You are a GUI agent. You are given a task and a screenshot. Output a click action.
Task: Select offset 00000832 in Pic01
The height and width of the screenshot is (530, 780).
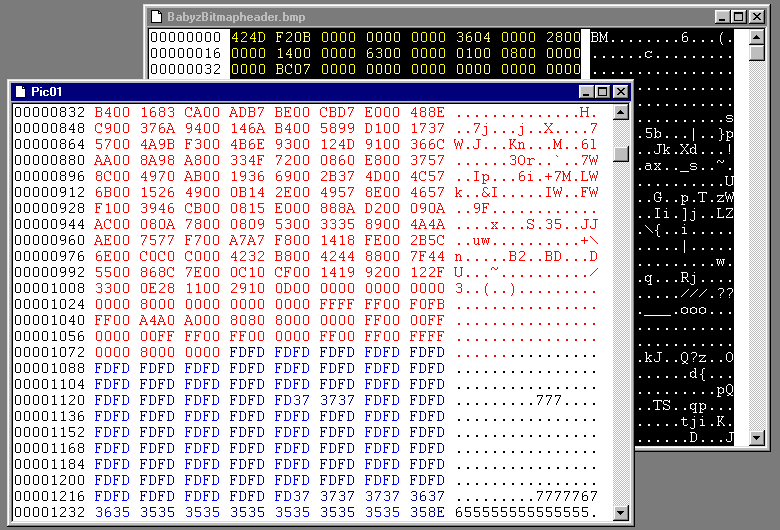tap(46, 112)
